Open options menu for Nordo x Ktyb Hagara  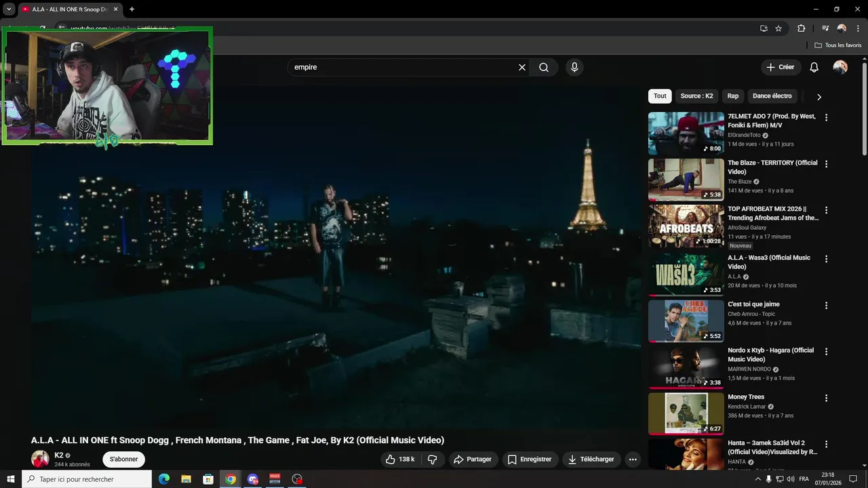[x=826, y=351]
